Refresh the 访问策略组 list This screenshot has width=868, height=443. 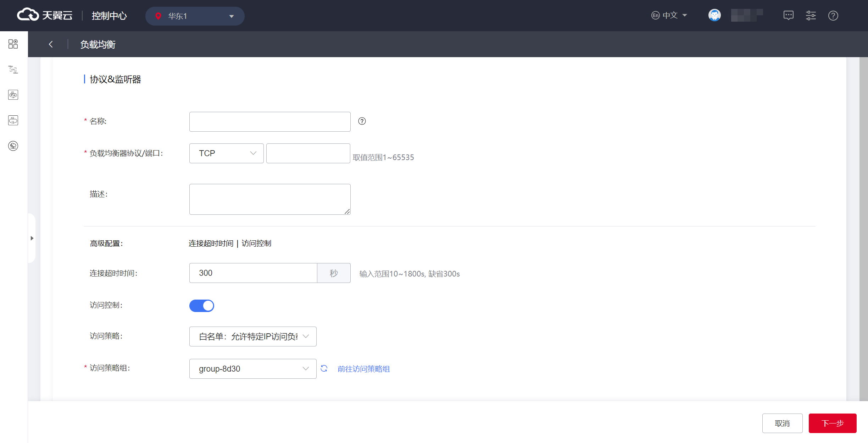click(324, 368)
